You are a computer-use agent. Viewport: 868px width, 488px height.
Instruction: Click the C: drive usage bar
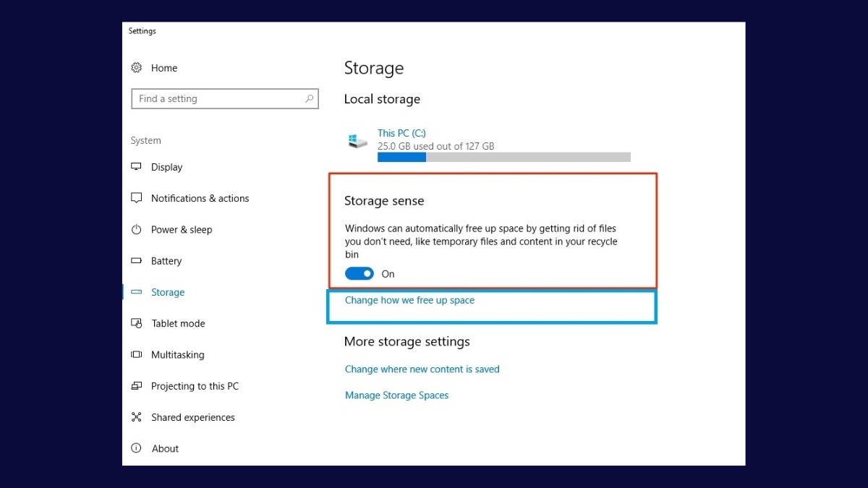point(504,157)
